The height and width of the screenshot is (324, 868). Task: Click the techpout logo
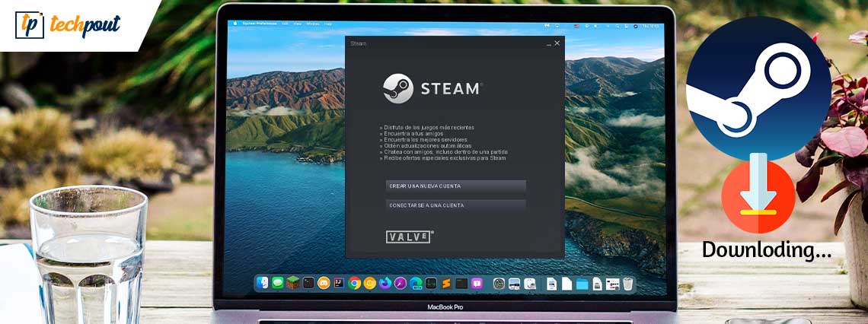(68, 25)
